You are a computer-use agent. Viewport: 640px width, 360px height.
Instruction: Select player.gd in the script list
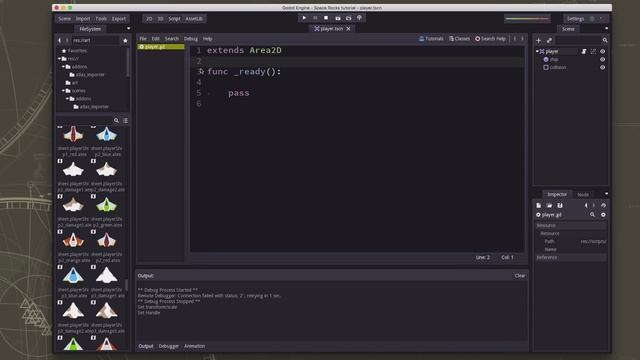[161, 47]
